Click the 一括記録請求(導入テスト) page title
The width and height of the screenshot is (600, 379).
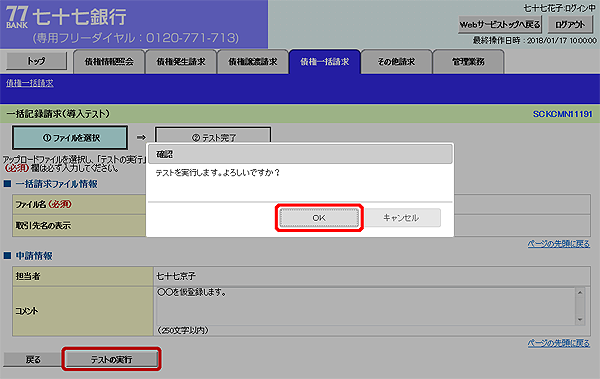[58, 114]
